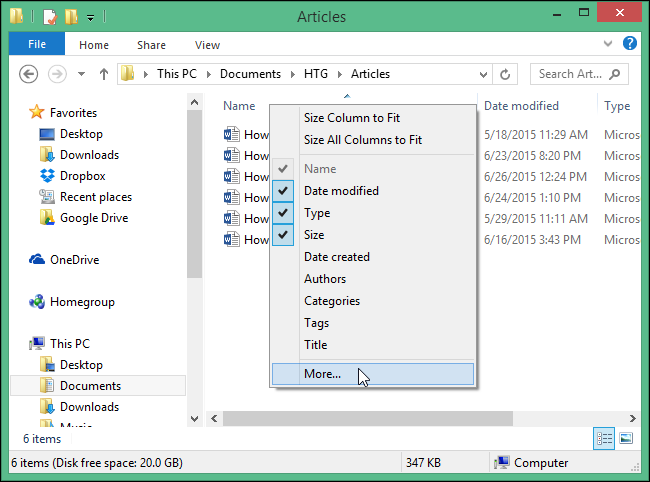This screenshot has width=650, height=482.
Task: Switch to the View ribbon tab
Action: click(x=207, y=45)
